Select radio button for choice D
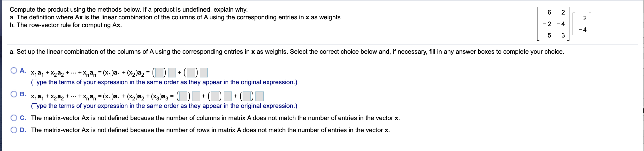This screenshot has width=644, height=151. (14, 129)
